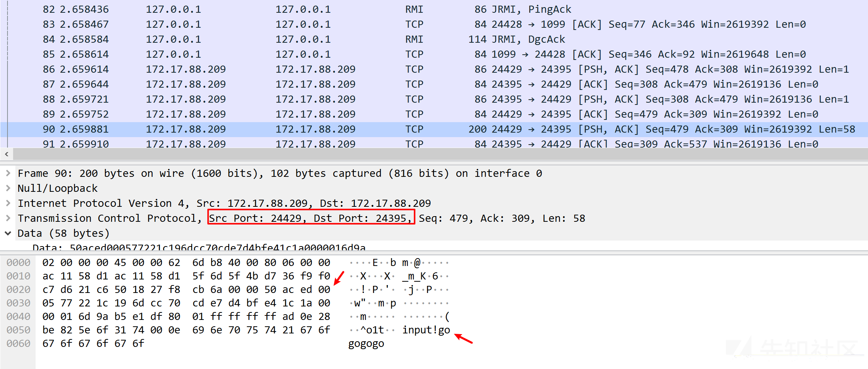Select packet 82 JRMI PingAck row
This screenshot has width=868, height=369.
click(434, 9)
